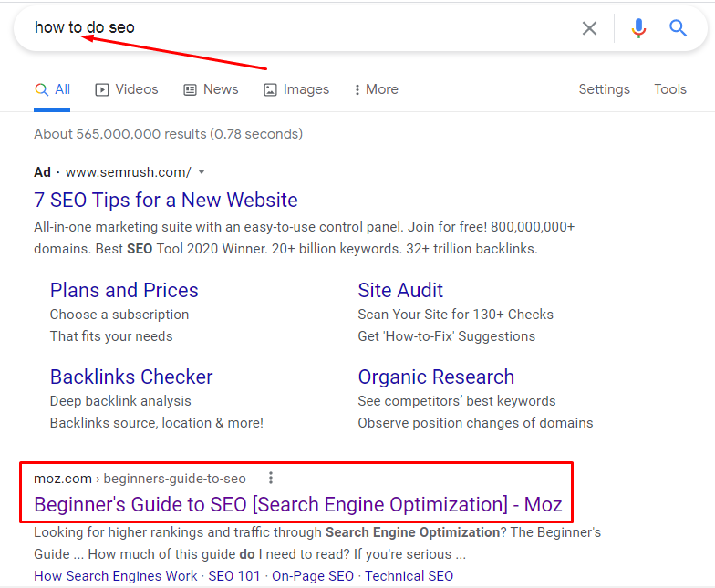Clear the search box with X icon

589,28
